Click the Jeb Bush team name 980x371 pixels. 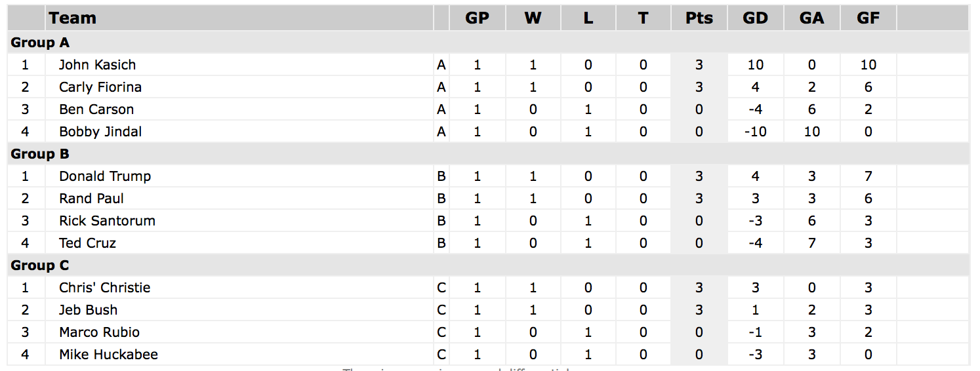coord(88,310)
